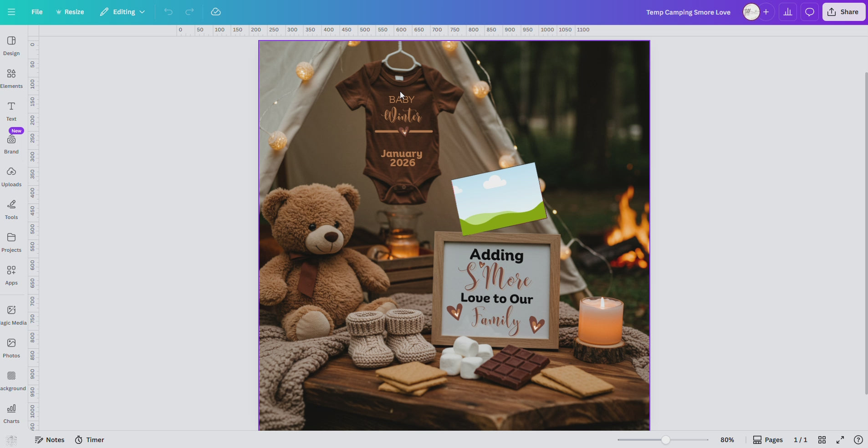Open the comments panel

[809, 11]
